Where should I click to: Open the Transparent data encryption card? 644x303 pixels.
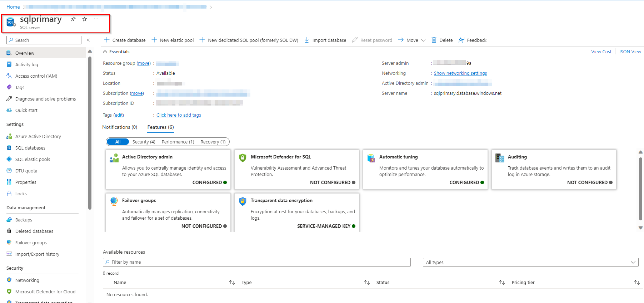pyautogui.click(x=297, y=213)
